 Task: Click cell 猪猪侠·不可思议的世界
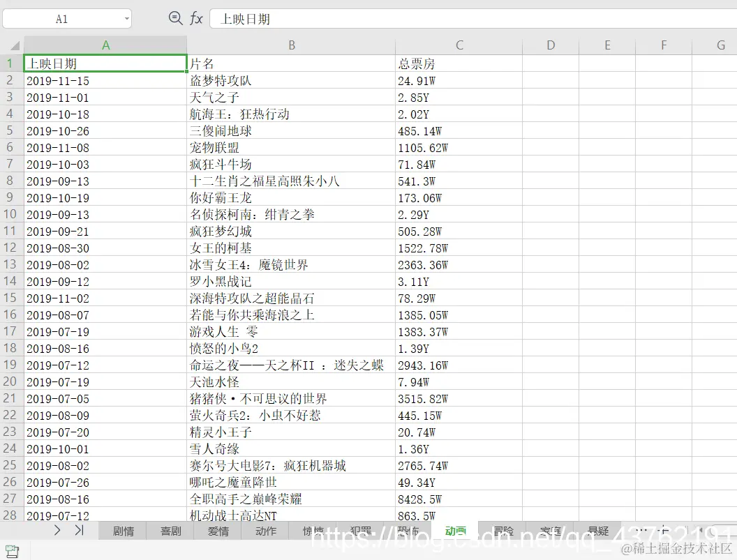click(x=292, y=399)
